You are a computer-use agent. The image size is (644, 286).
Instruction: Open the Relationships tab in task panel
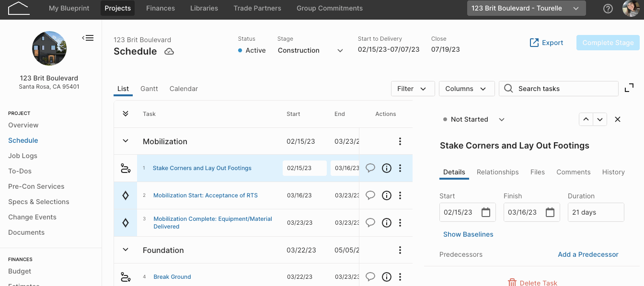coord(497,172)
